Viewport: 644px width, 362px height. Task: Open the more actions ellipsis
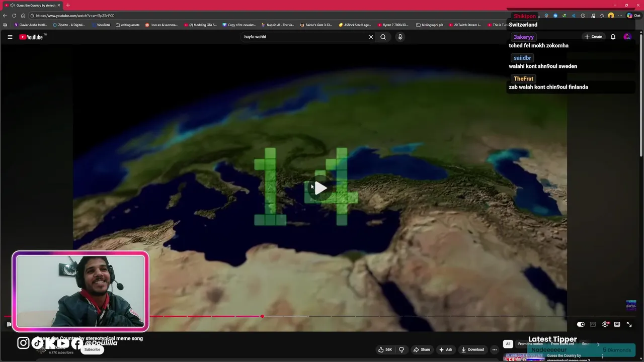pos(495,349)
